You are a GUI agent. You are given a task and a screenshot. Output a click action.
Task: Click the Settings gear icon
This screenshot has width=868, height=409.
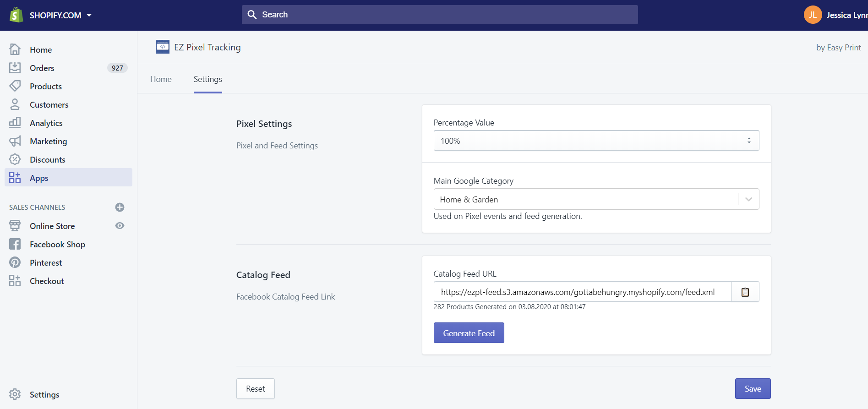coord(15,394)
